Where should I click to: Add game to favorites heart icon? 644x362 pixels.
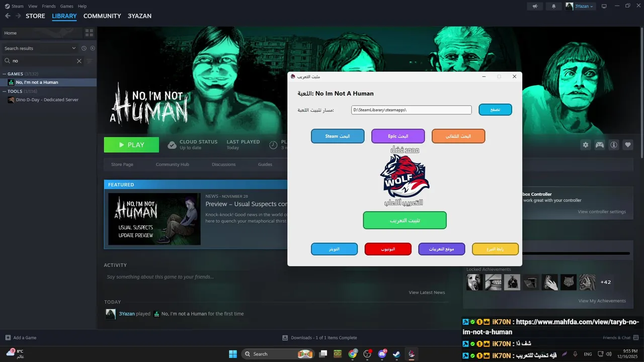point(628,145)
